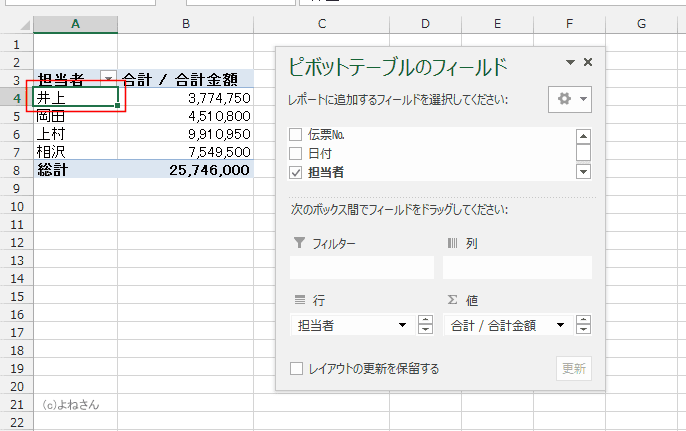Click the field list scroll down arrow
Viewport: 686px width, 431px height.
point(583,172)
